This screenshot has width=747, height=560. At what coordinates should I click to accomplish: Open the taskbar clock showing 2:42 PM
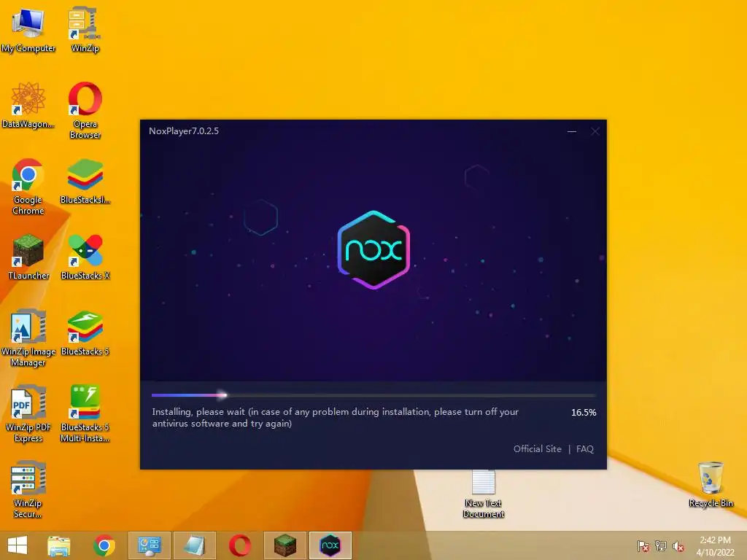click(715, 546)
